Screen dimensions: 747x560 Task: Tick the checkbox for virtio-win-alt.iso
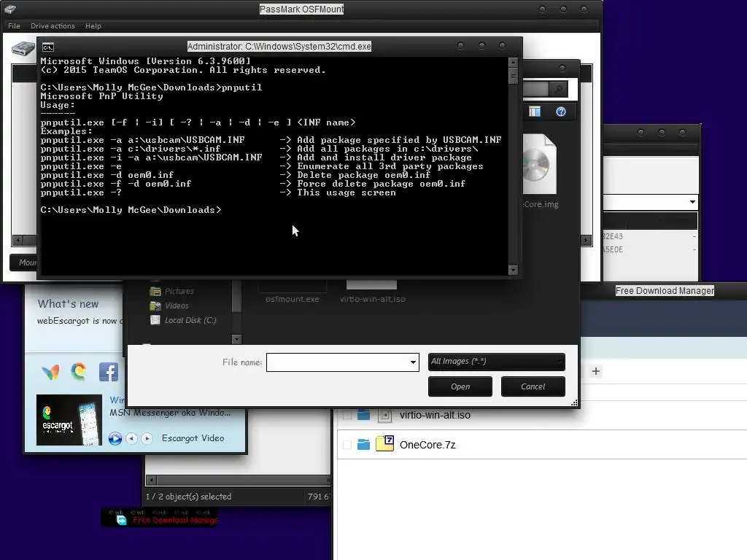[347, 415]
